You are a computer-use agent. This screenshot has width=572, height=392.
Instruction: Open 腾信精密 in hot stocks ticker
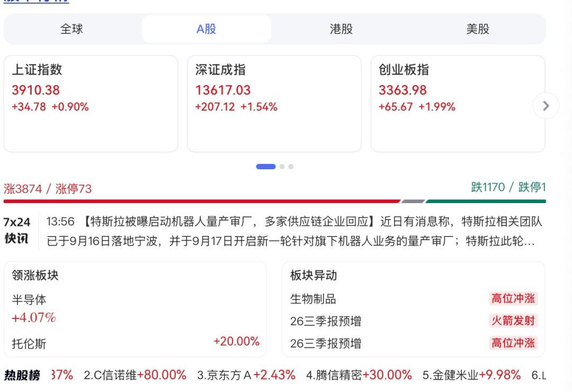(x=359, y=375)
